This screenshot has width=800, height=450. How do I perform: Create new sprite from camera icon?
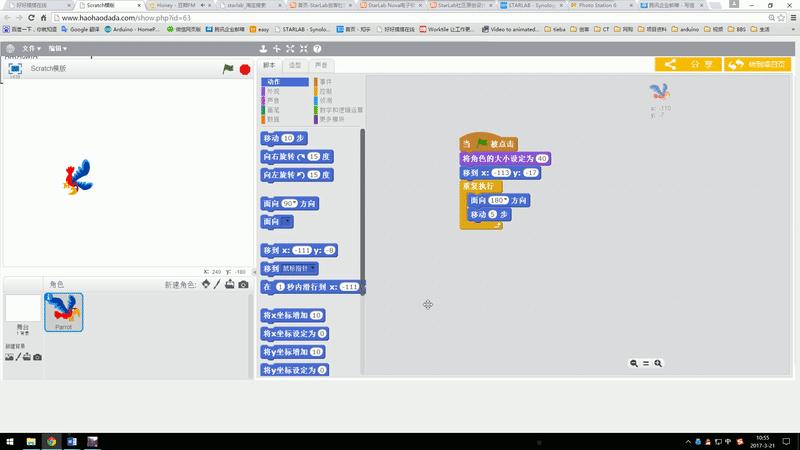pos(243,284)
